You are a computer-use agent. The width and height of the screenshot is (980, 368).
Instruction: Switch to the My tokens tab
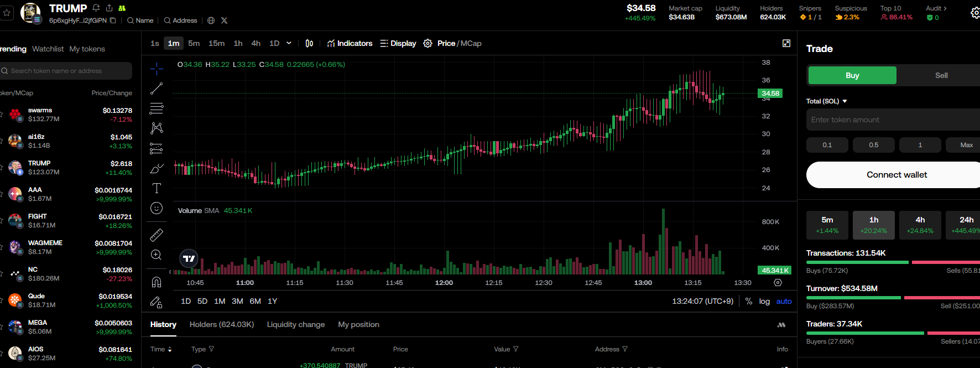(x=87, y=49)
